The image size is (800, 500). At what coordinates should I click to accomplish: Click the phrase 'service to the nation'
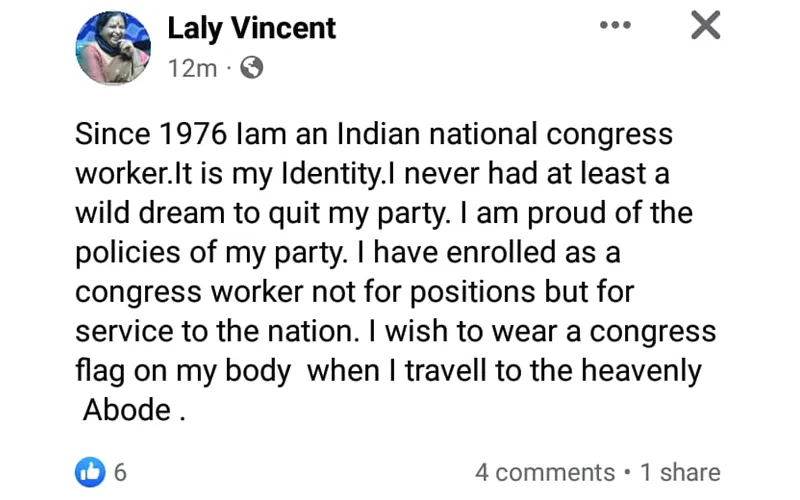214,331
